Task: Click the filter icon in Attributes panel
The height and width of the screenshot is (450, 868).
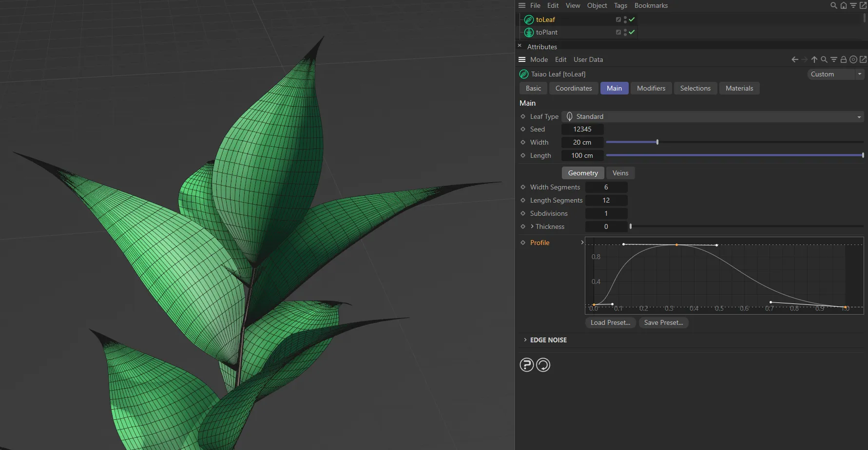Action: click(x=833, y=59)
